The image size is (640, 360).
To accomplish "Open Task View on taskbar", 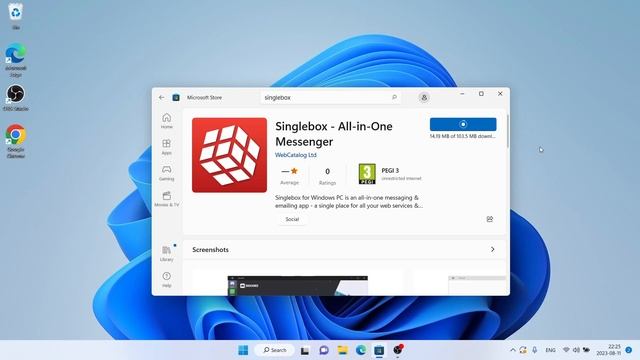I will coord(305,350).
